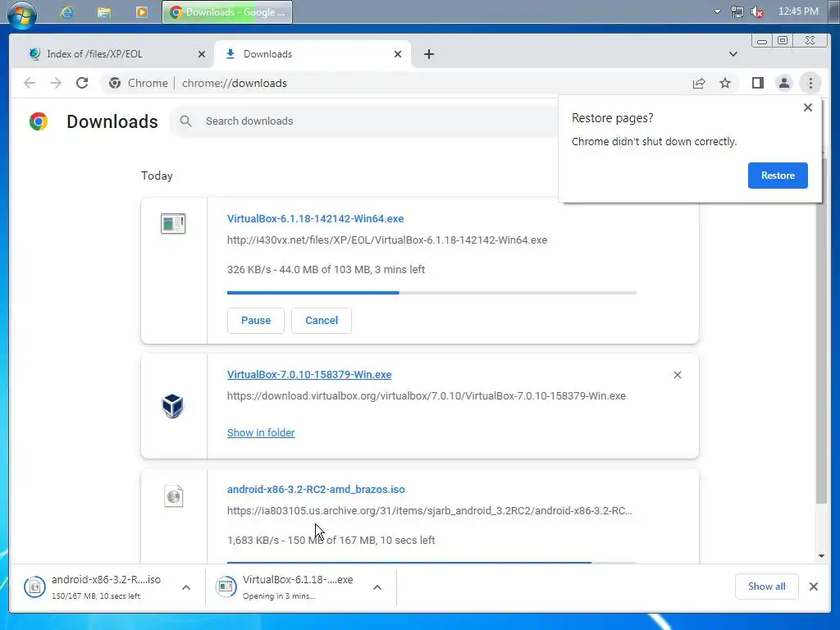Bookmark this tab with the star
The height and width of the screenshot is (630, 840).
[725, 83]
